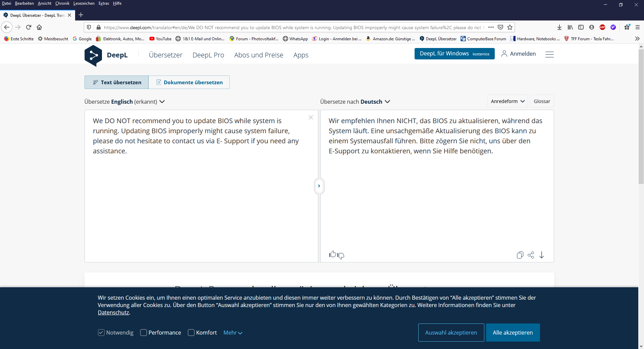The height and width of the screenshot is (349, 644).
Task: Open the Übersetzer nav link
Action: (166, 55)
